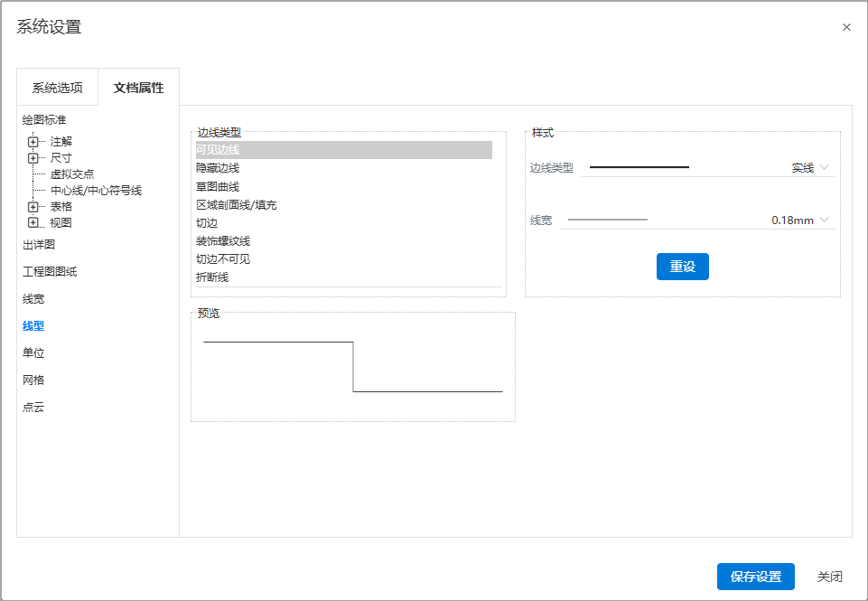
Task: Expand the 注解 tree node
Action: coord(33,142)
